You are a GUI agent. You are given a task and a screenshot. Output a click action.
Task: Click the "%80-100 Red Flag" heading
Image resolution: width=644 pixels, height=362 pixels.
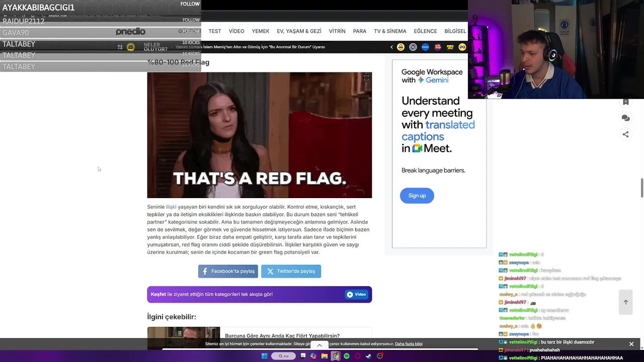click(x=178, y=62)
